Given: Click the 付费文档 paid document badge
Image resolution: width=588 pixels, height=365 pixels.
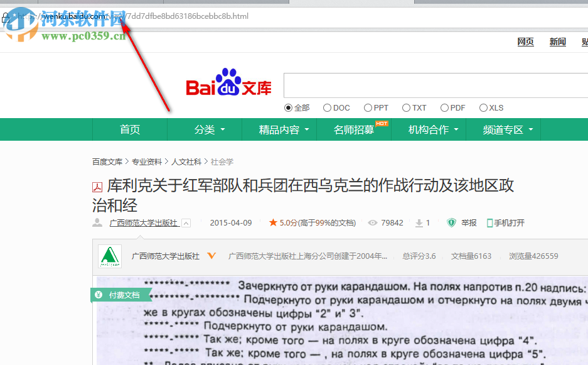Looking at the screenshot, I should [121, 295].
